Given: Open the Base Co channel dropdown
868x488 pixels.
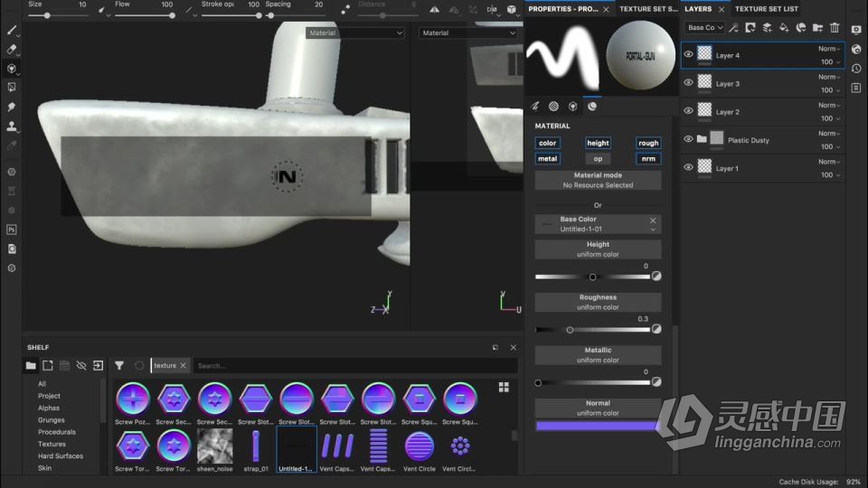Looking at the screenshot, I should (704, 28).
